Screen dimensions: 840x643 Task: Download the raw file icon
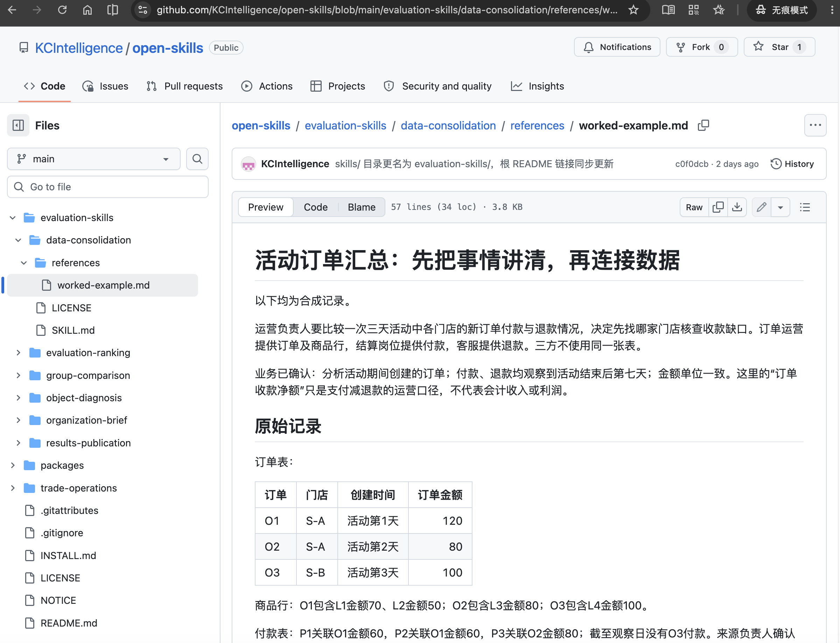pyautogui.click(x=737, y=207)
